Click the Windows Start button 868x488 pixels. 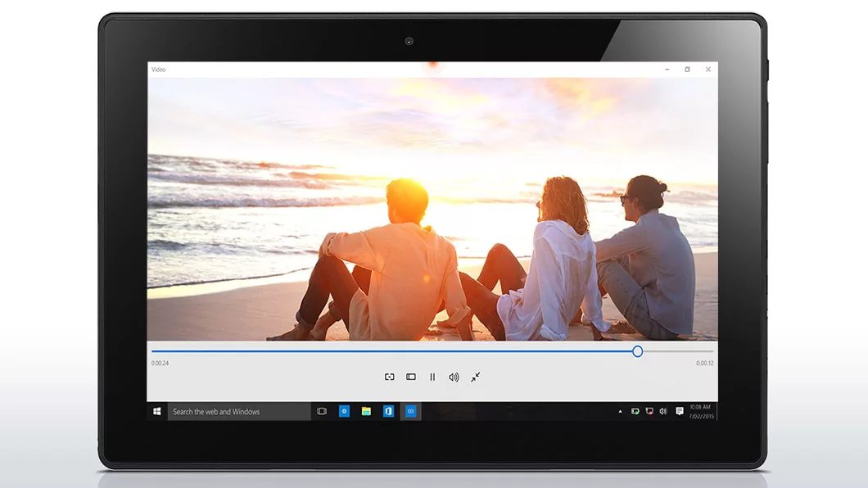pyautogui.click(x=157, y=411)
